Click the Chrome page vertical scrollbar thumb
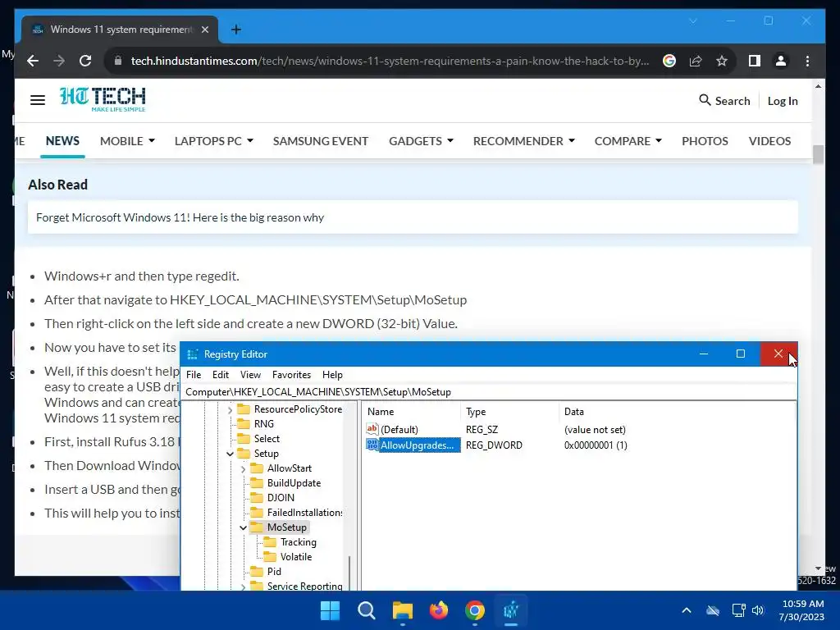 click(x=818, y=155)
